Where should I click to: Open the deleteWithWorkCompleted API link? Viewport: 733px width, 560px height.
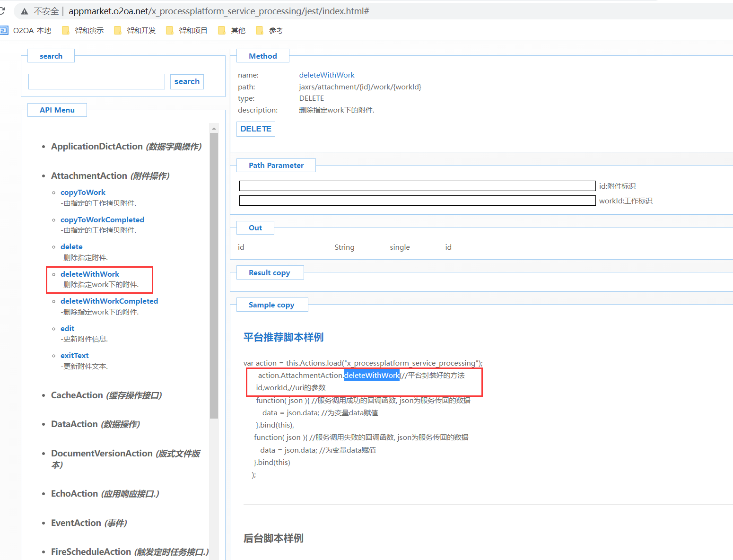pos(109,301)
